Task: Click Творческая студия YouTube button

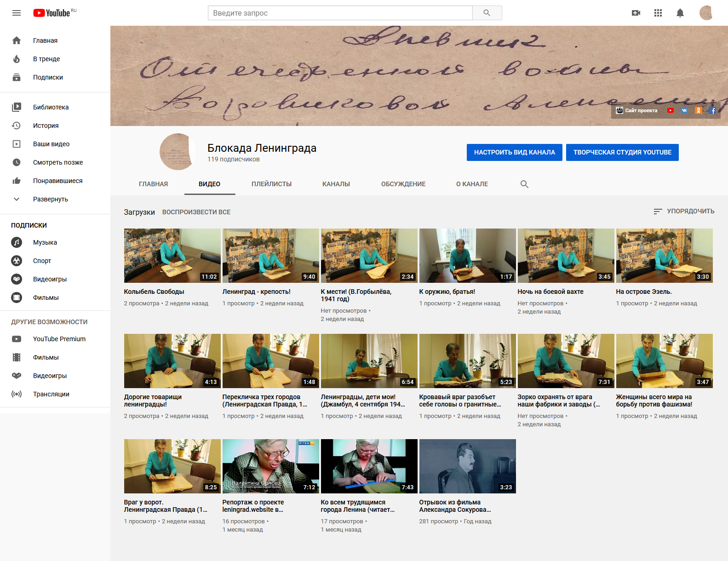Action: pyautogui.click(x=622, y=152)
